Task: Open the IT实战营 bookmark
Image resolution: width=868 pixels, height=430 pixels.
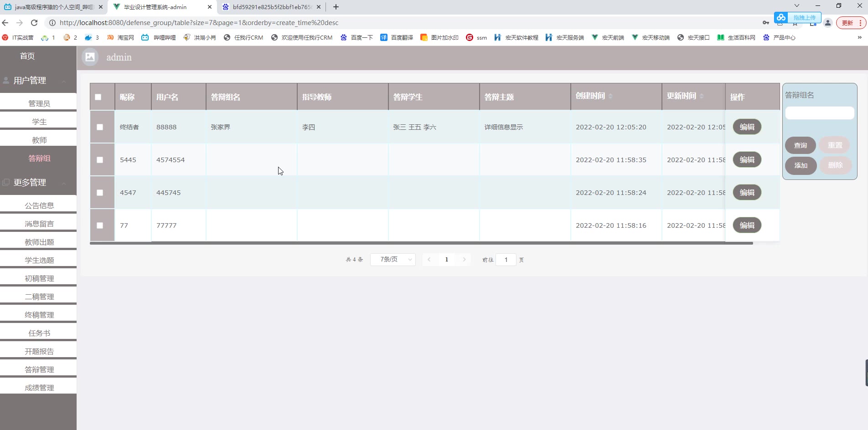Action: [x=18, y=37]
